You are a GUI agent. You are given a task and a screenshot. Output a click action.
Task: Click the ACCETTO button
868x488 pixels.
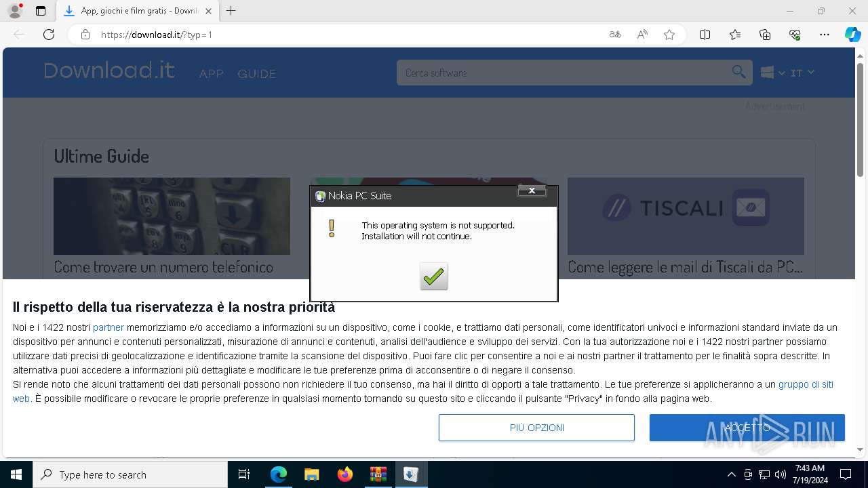coord(747,428)
